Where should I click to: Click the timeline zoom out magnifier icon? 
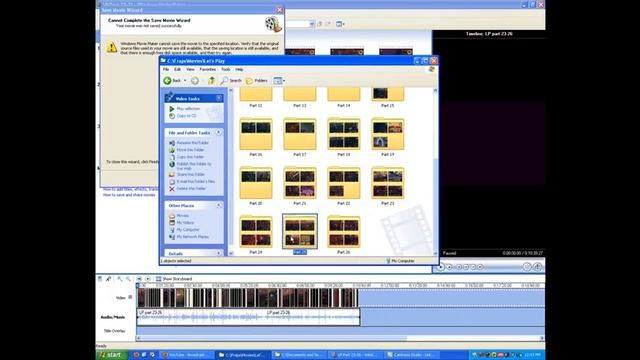(x=128, y=279)
